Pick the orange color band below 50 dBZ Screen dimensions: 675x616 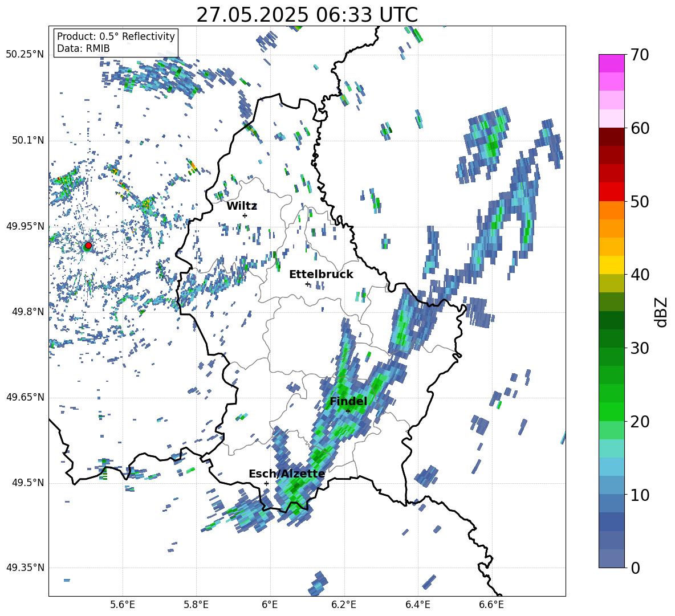tap(611, 210)
